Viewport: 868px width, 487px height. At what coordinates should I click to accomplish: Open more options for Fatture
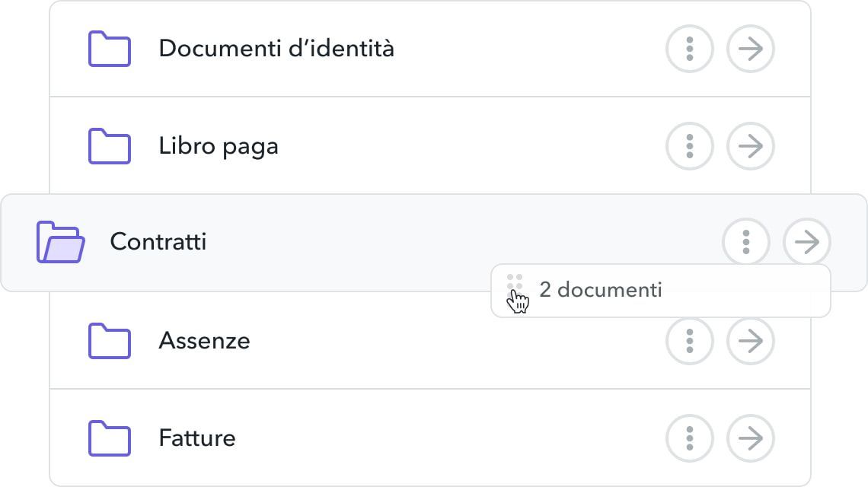coord(690,438)
